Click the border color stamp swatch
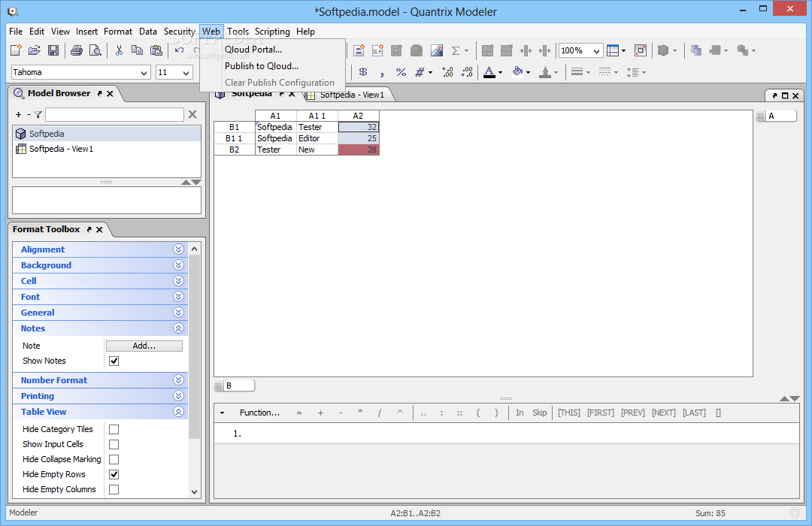The height and width of the screenshot is (526, 812). pos(545,72)
